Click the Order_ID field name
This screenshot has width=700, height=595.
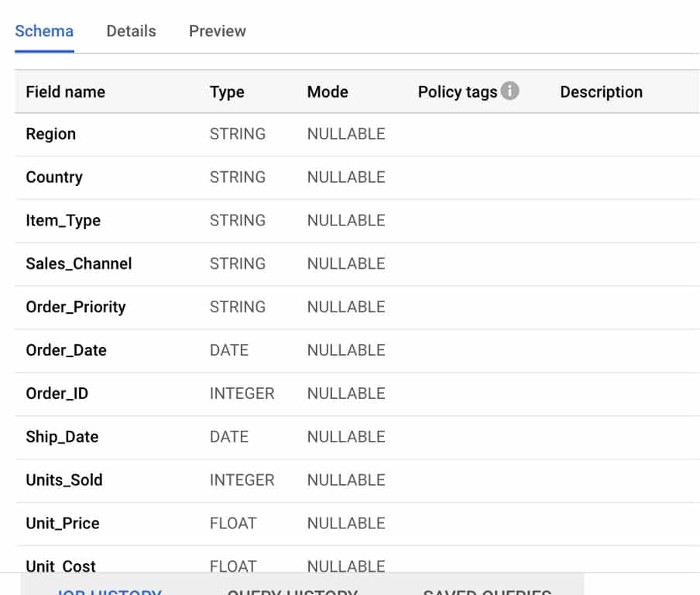[58, 394]
